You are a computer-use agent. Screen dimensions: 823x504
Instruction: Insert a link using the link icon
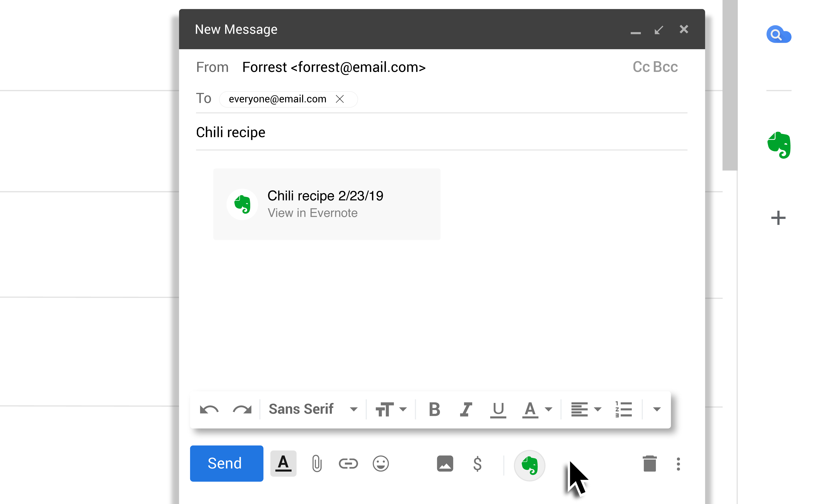(348, 463)
